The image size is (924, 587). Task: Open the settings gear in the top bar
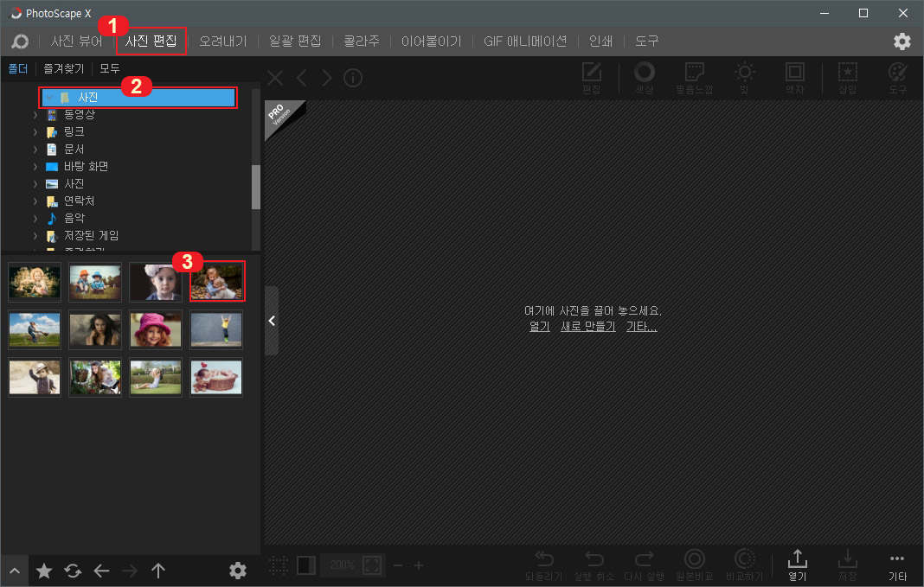pyautogui.click(x=902, y=41)
